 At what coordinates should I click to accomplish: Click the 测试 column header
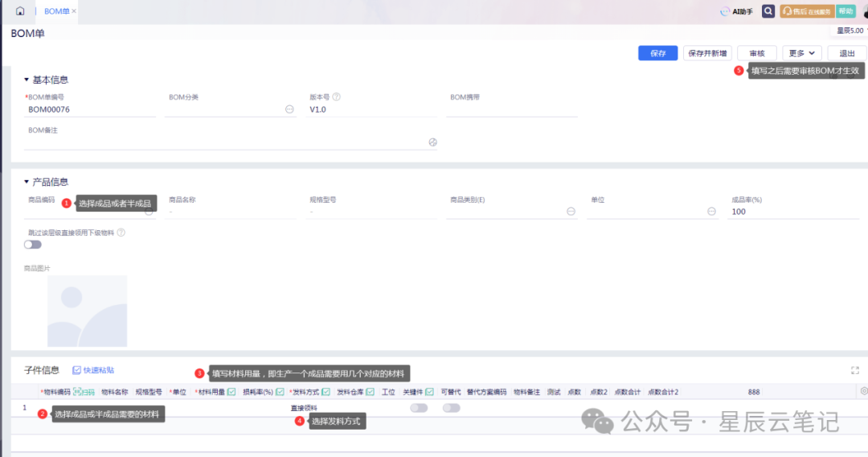point(554,392)
